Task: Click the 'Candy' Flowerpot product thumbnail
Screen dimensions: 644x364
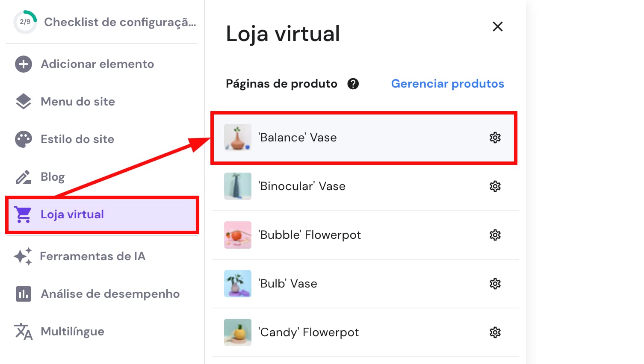Action: coord(237,332)
